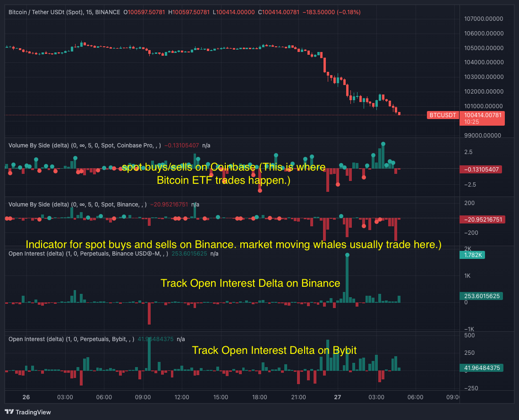Click the last price tag 100414.00781
Viewport: 519px width, 420px height.
pos(482,118)
